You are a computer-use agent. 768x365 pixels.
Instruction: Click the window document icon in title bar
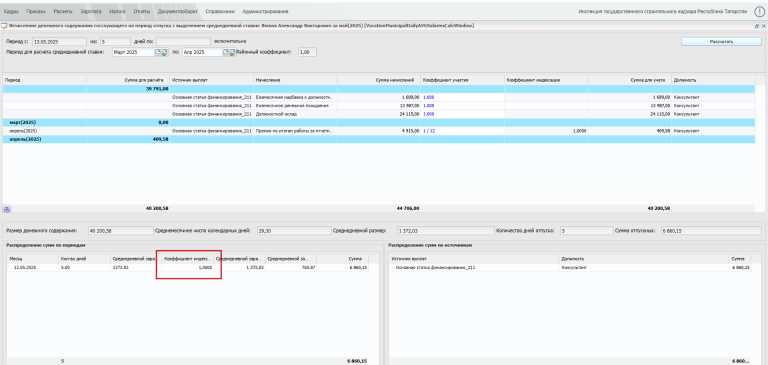[4, 26]
